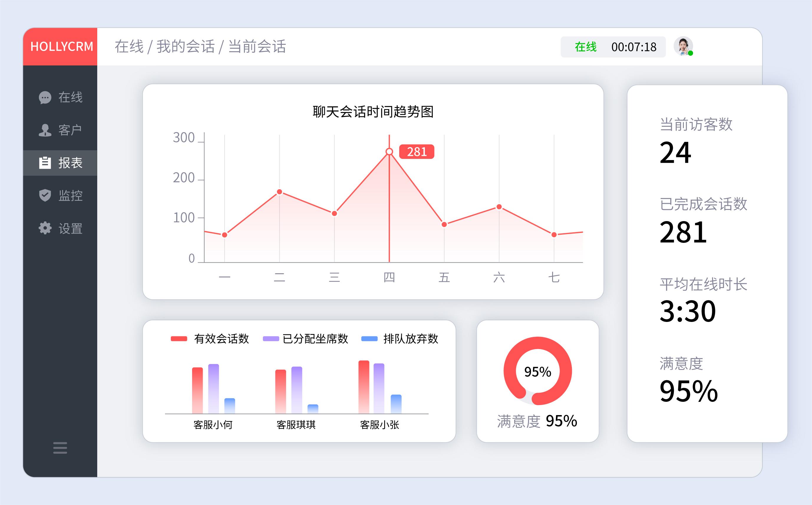Click the 已完成会话数 stat label
This screenshot has height=505, width=812.
click(x=704, y=204)
